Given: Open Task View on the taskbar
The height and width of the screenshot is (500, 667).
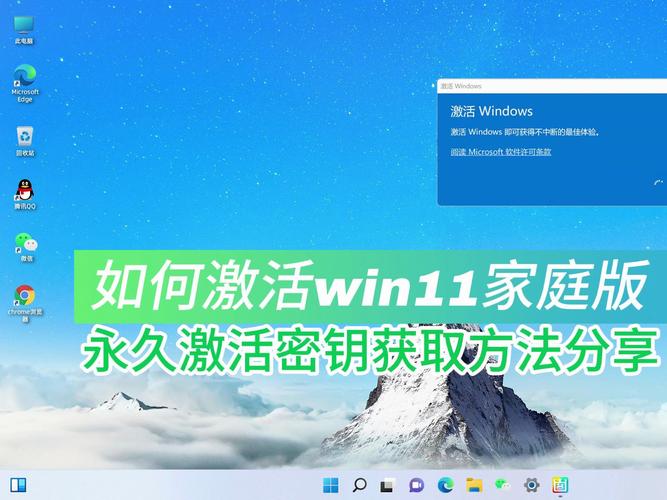Looking at the screenshot, I should [388, 485].
